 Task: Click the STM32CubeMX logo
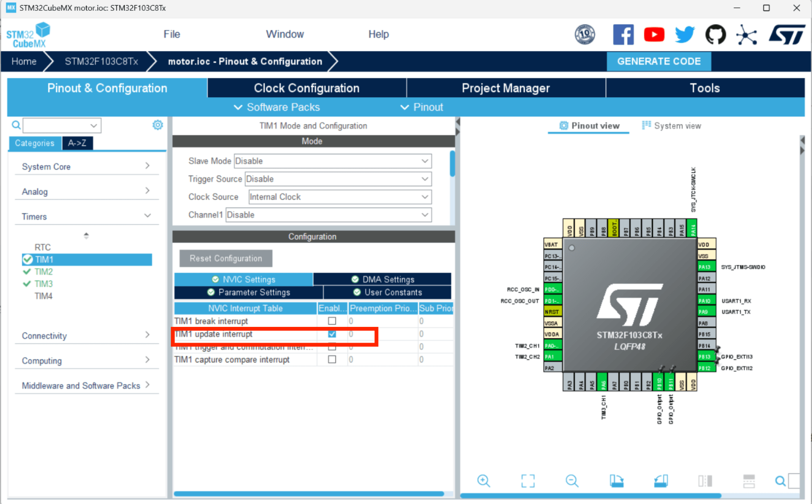click(x=29, y=35)
